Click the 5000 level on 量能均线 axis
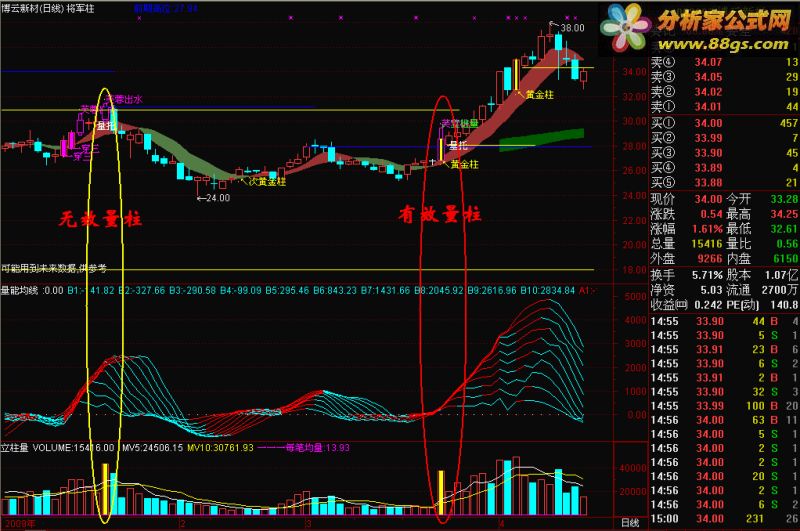 (x=636, y=296)
